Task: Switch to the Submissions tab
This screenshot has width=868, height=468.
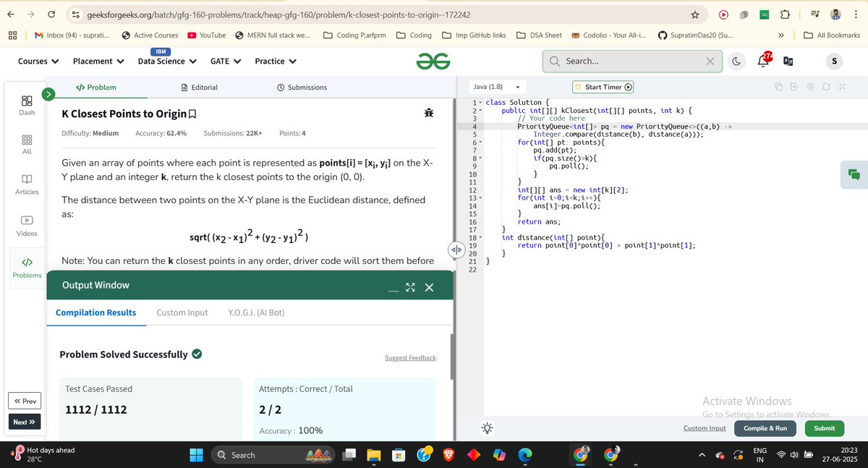Action: pos(302,88)
